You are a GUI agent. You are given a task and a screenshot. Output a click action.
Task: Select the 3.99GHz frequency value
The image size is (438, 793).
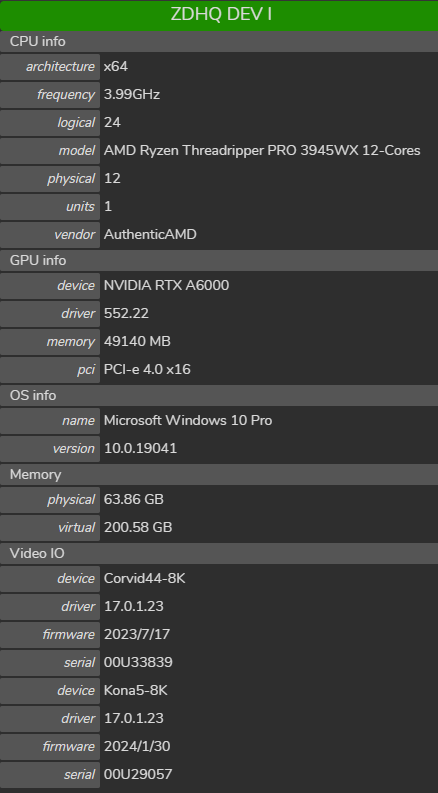(x=132, y=95)
